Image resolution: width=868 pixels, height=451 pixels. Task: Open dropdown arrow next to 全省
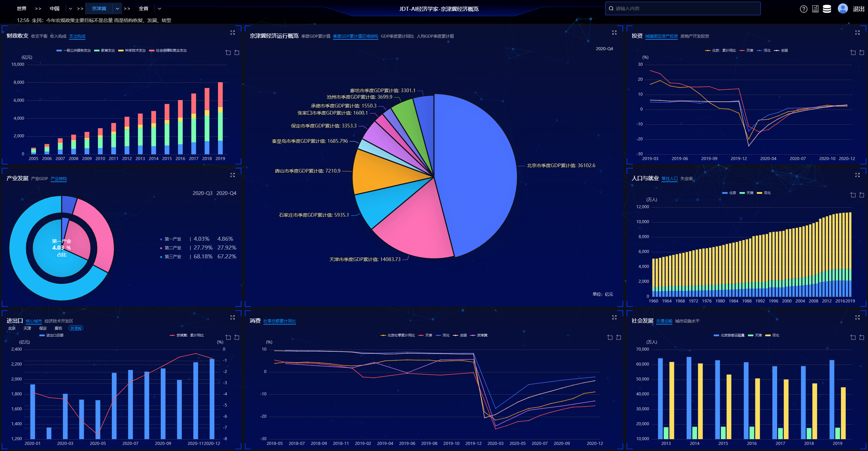(x=159, y=9)
